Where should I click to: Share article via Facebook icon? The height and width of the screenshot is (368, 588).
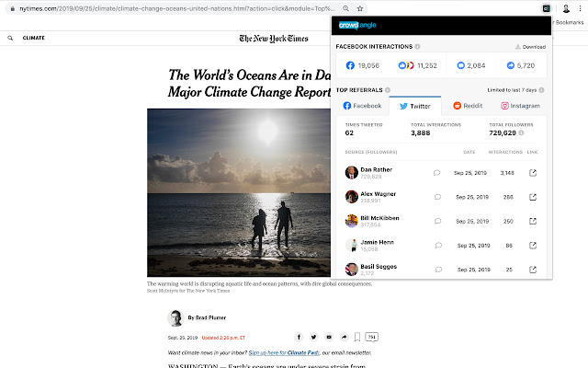pyautogui.click(x=299, y=338)
